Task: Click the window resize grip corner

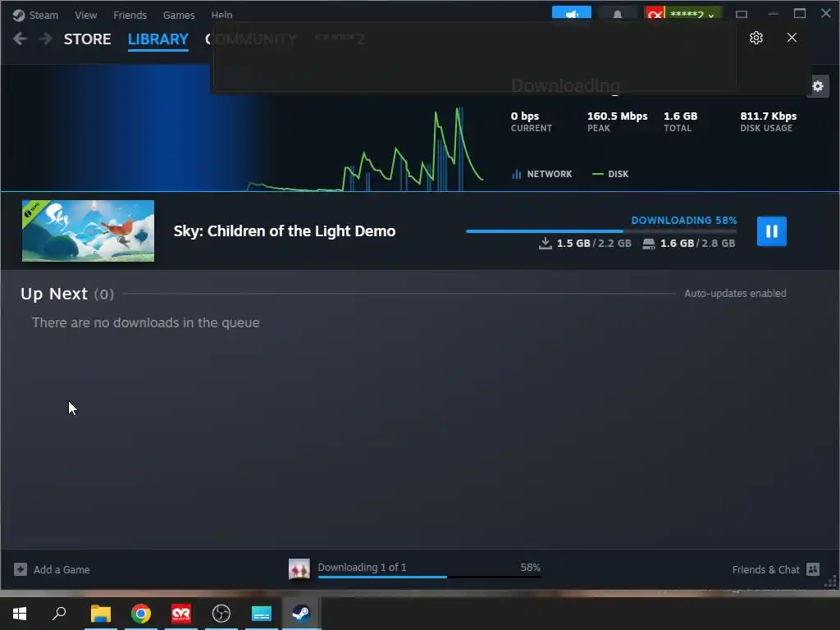Action: (x=831, y=582)
